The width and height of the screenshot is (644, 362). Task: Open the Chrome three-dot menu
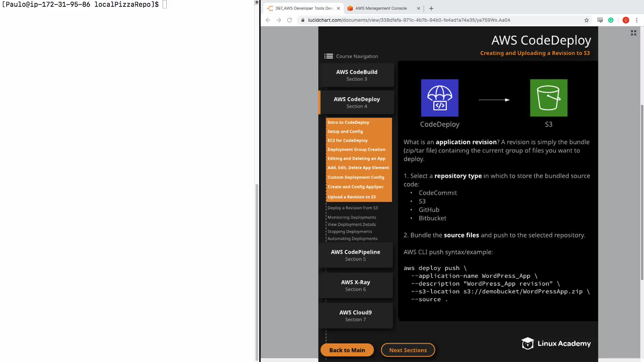coord(637,20)
